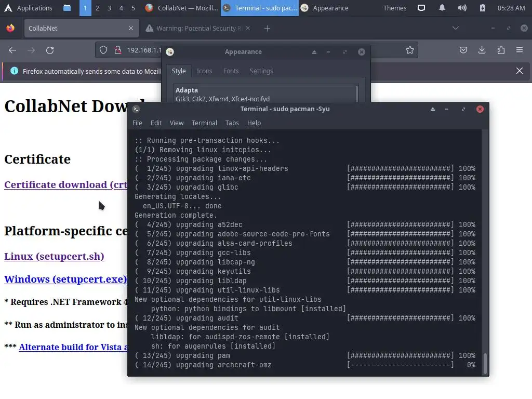Open the Terminal menu in terminal menubar

point(204,123)
